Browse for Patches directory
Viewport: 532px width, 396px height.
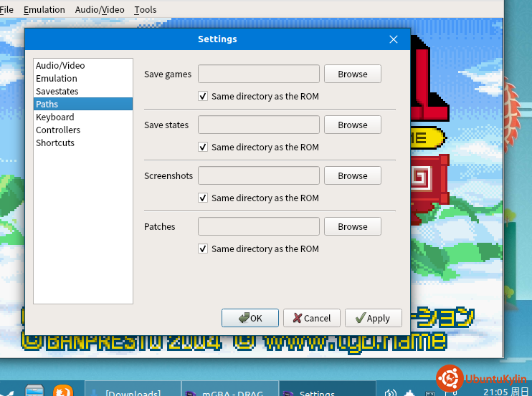point(353,226)
